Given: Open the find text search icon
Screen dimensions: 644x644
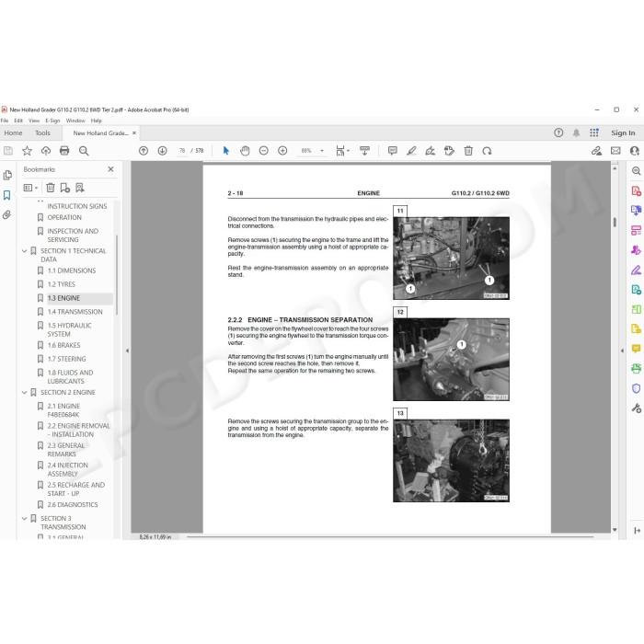Looking at the screenshot, I should coord(84,151).
